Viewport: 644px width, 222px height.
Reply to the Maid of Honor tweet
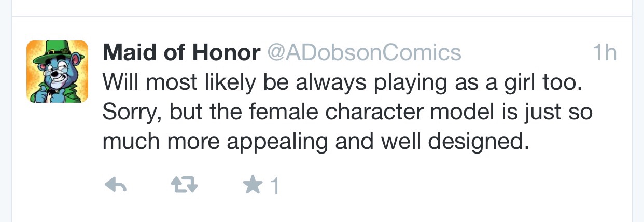116,185
